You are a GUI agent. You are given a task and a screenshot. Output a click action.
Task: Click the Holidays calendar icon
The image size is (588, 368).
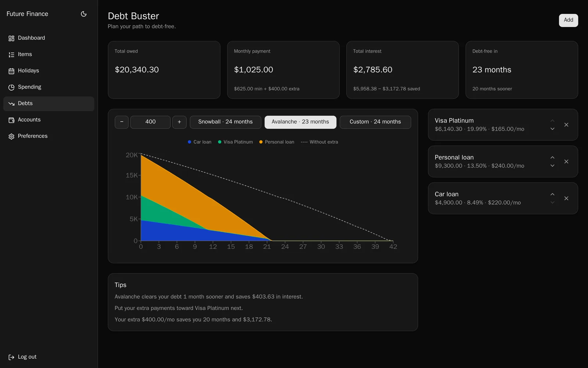coord(11,71)
